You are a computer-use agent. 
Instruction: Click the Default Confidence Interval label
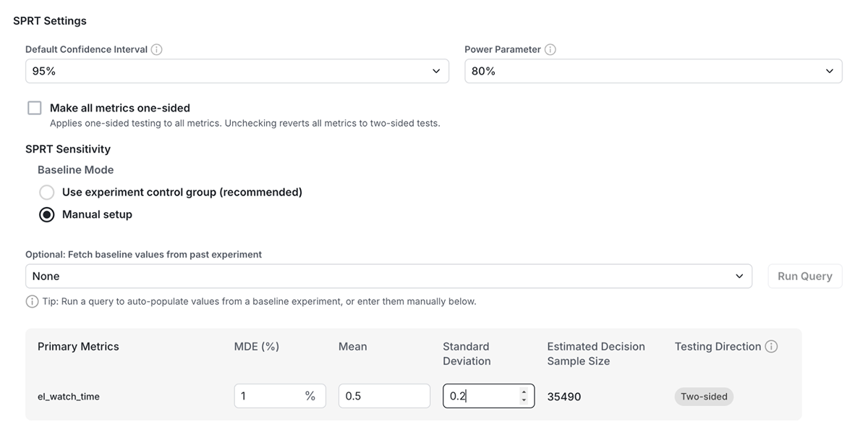pos(86,50)
